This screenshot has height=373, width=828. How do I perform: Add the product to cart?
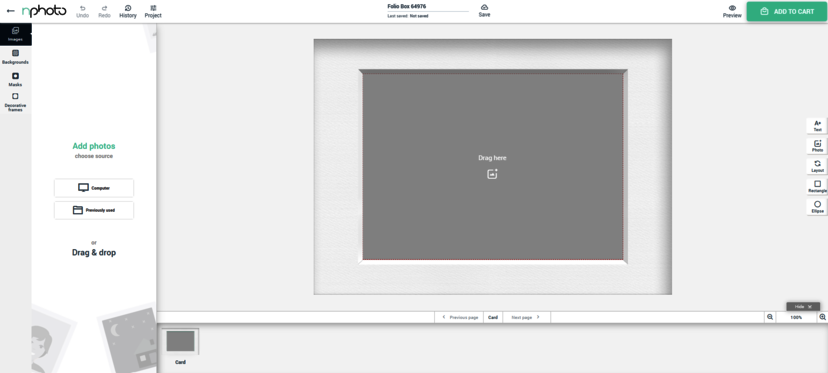point(787,12)
